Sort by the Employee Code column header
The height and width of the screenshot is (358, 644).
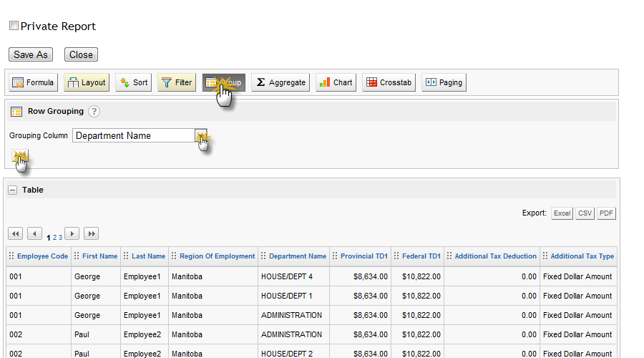(43, 256)
